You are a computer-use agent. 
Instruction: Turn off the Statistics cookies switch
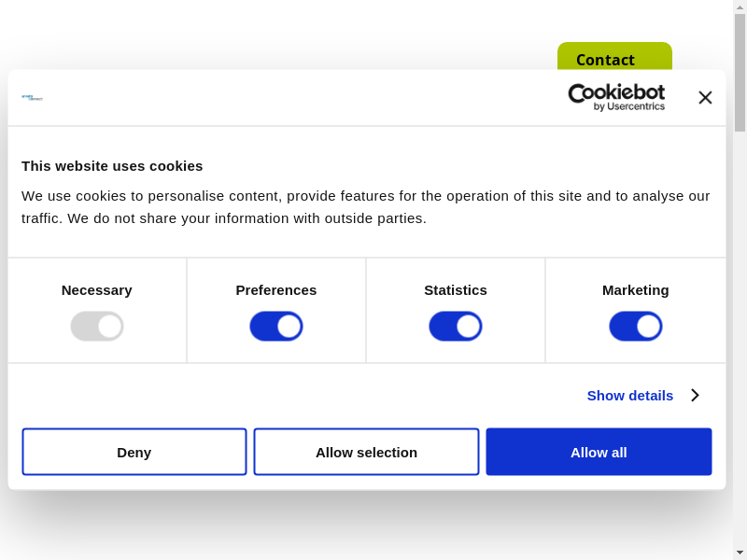[456, 326]
